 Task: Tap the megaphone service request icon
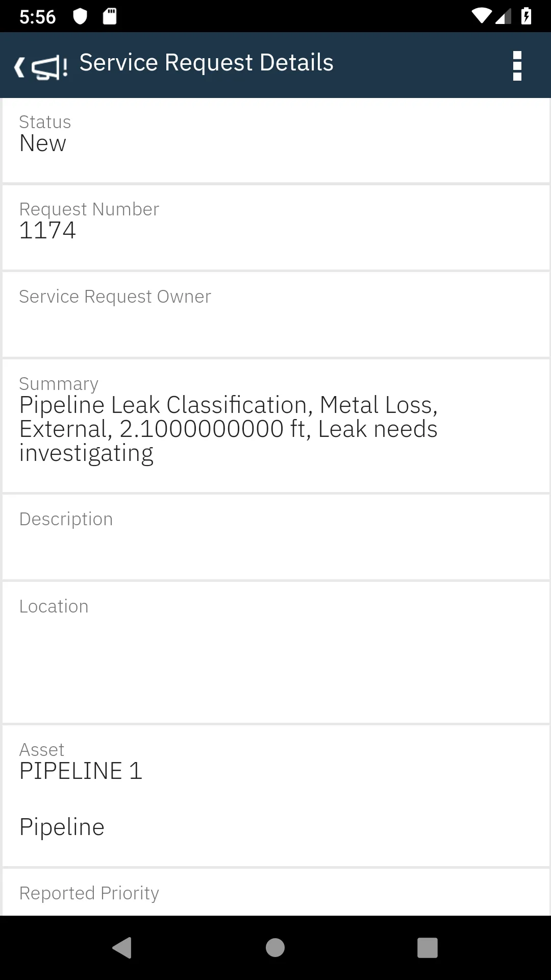tap(49, 67)
